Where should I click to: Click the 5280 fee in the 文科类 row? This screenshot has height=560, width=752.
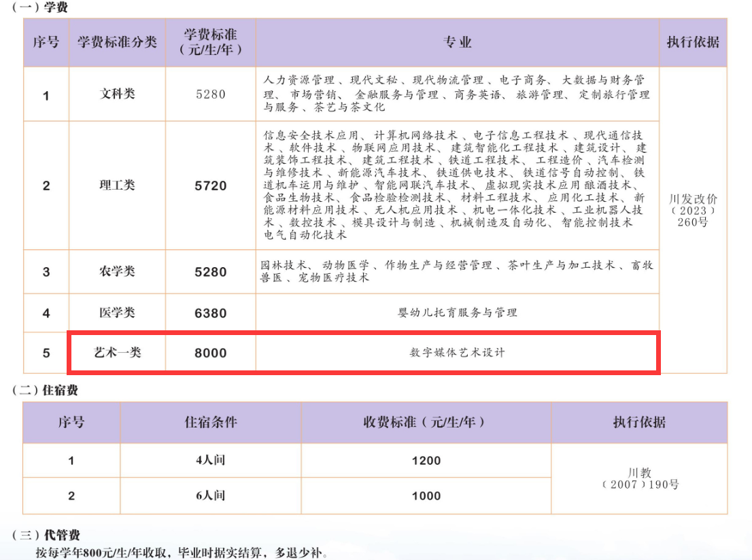click(211, 94)
